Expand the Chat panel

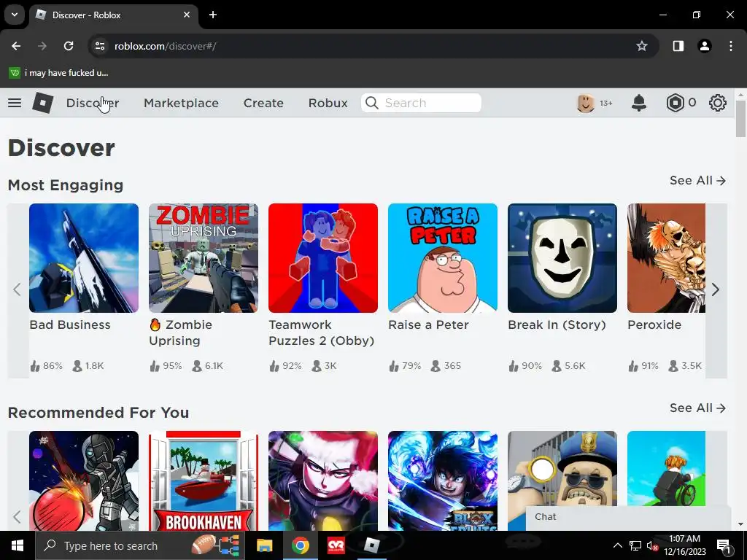[x=628, y=517]
